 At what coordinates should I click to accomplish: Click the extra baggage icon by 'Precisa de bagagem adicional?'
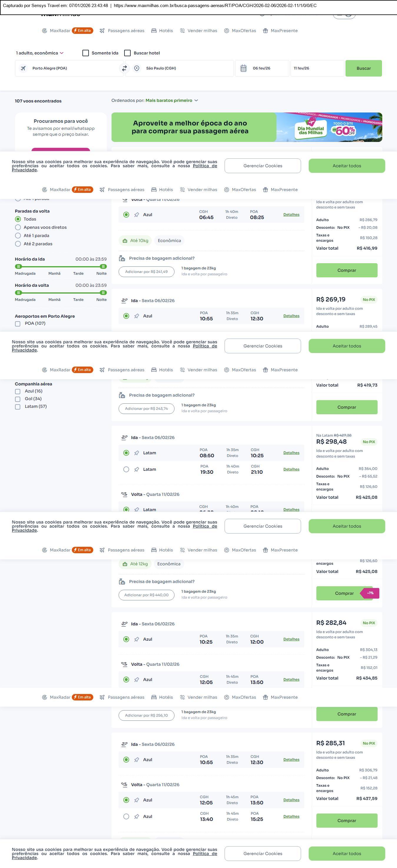coord(122,259)
